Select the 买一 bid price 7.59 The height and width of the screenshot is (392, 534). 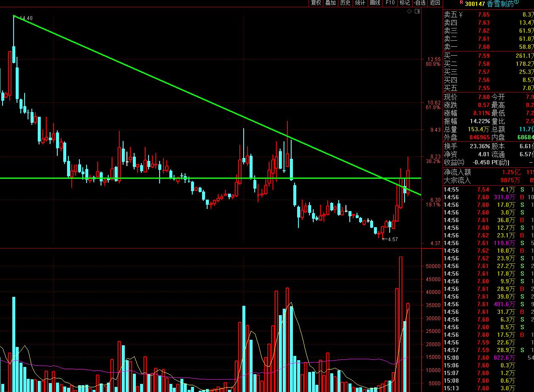484,56
